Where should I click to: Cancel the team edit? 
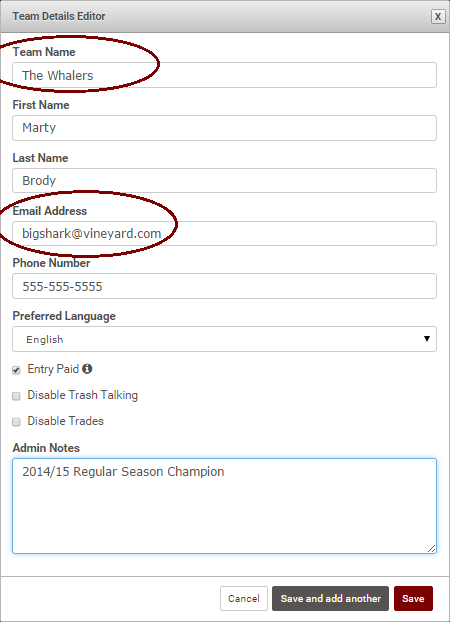click(244, 598)
